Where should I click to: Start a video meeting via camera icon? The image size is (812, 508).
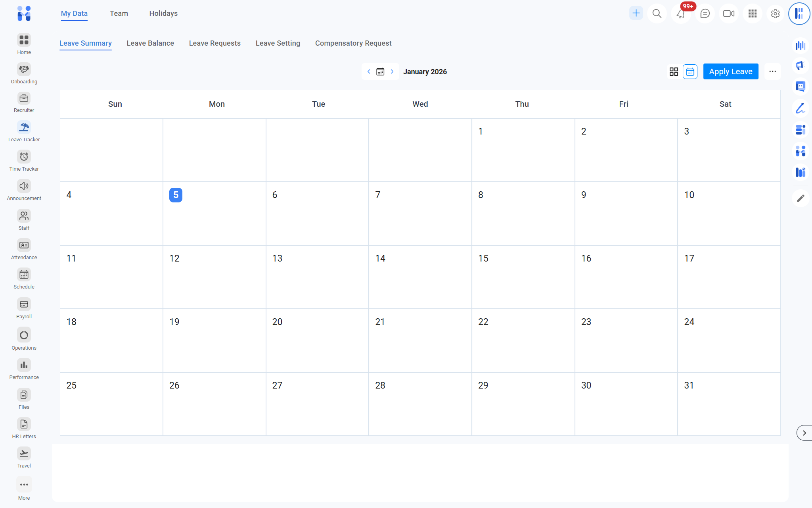coord(728,14)
